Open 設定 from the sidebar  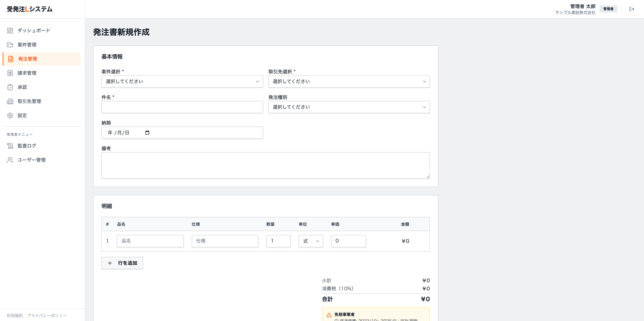click(41, 116)
